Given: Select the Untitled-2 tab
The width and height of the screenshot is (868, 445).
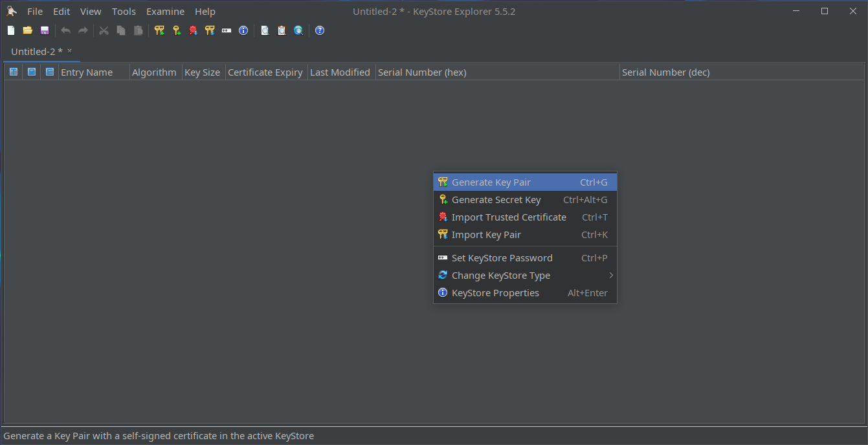Looking at the screenshot, I should [36, 51].
